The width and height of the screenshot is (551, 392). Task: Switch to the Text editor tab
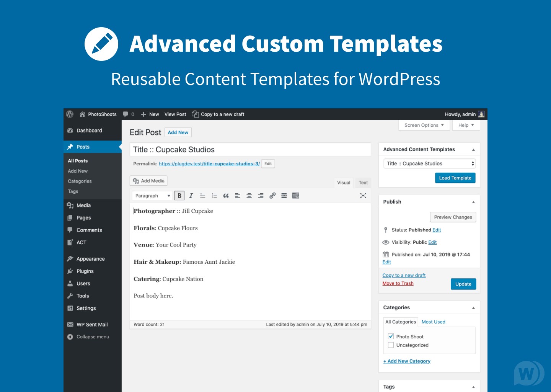coord(363,183)
